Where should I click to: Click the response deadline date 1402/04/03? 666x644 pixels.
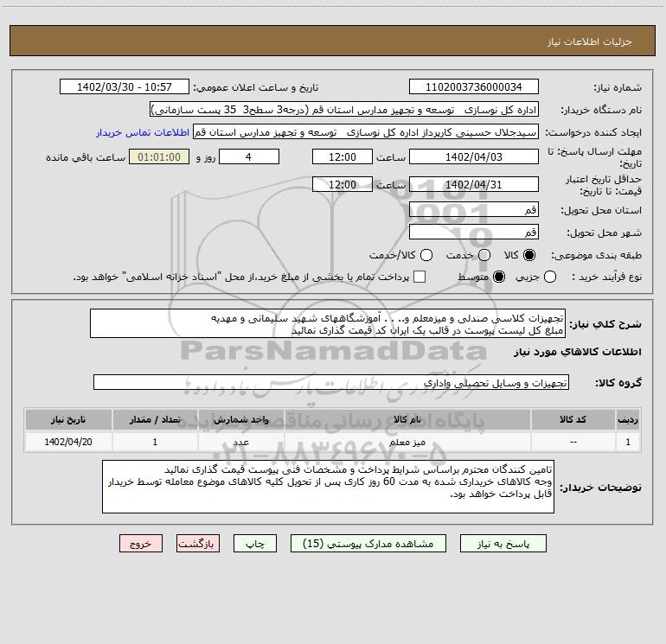point(474,157)
